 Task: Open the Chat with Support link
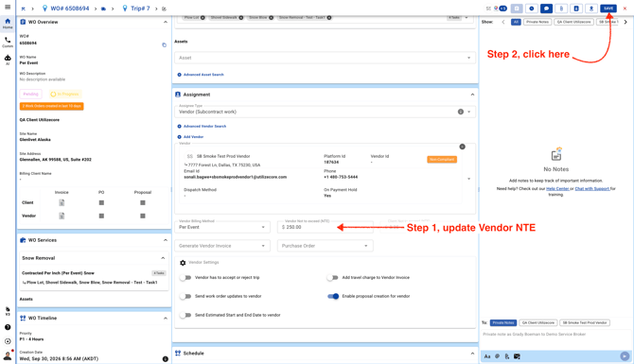592,189
